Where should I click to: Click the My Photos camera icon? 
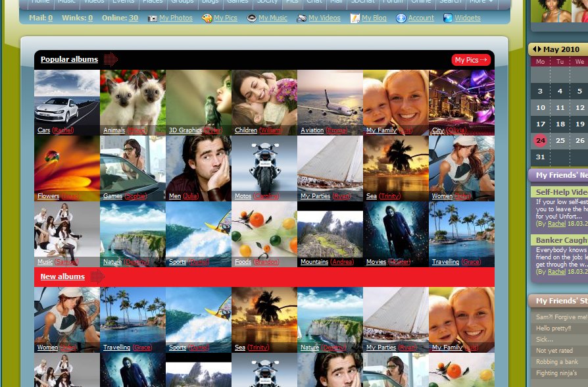tap(153, 18)
